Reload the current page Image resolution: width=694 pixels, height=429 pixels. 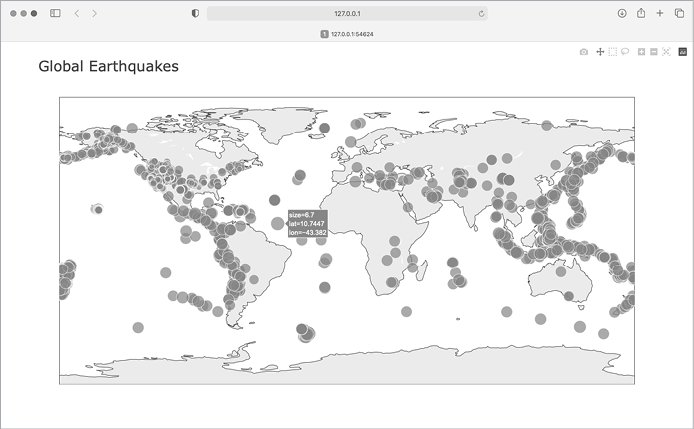(x=482, y=13)
